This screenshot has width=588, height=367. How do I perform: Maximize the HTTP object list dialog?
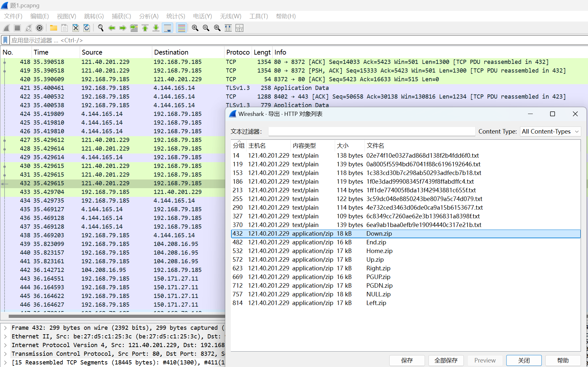point(552,114)
